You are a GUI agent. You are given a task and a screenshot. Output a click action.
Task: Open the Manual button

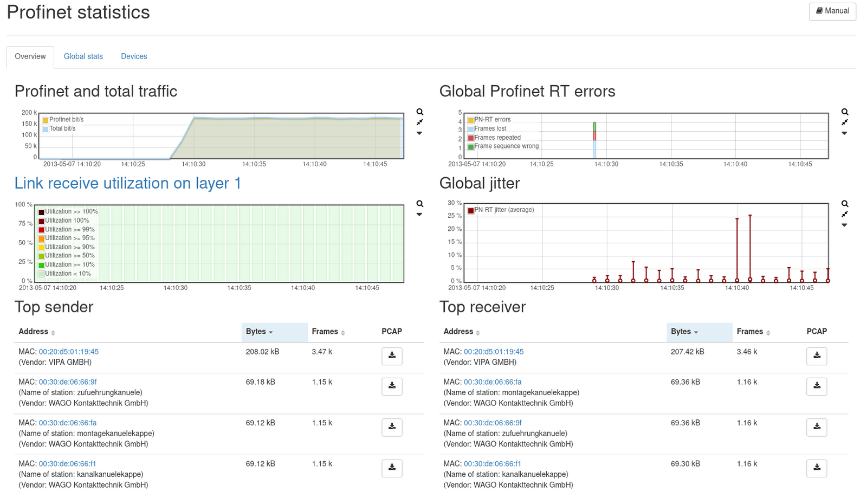(x=832, y=11)
